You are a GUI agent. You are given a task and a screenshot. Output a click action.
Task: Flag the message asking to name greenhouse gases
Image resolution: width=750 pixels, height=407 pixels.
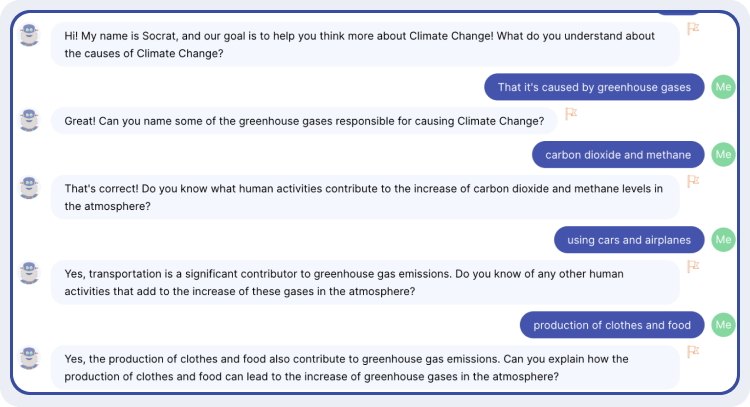(x=571, y=114)
